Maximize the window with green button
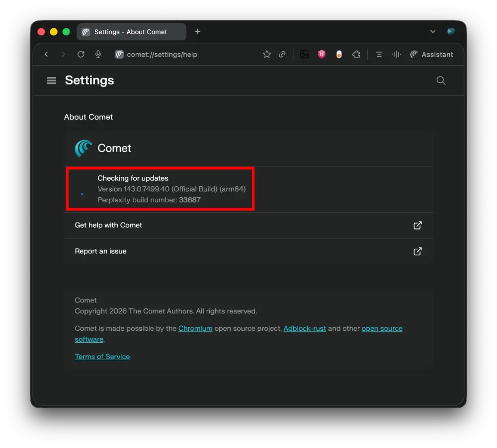 tap(66, 32)
